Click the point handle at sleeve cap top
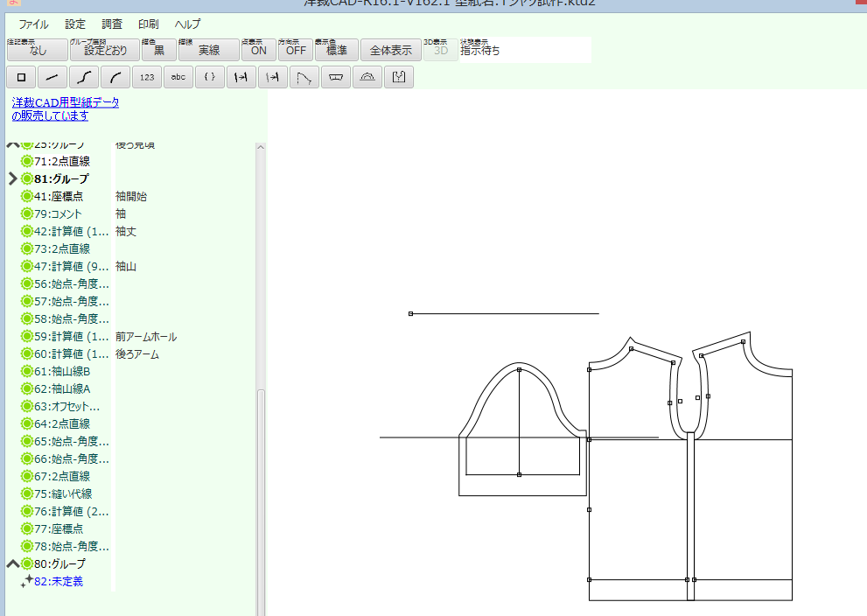 [x=519, y=370]
